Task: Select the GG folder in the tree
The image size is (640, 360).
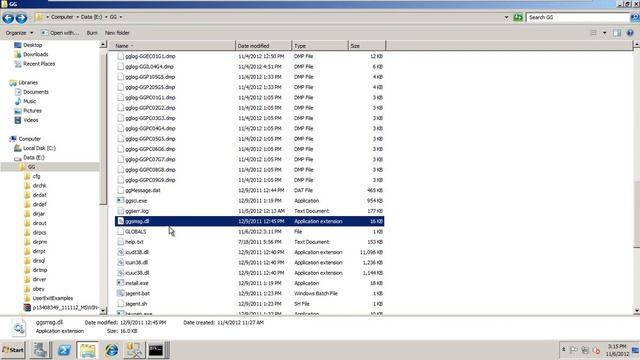Action: pos(31,167)
